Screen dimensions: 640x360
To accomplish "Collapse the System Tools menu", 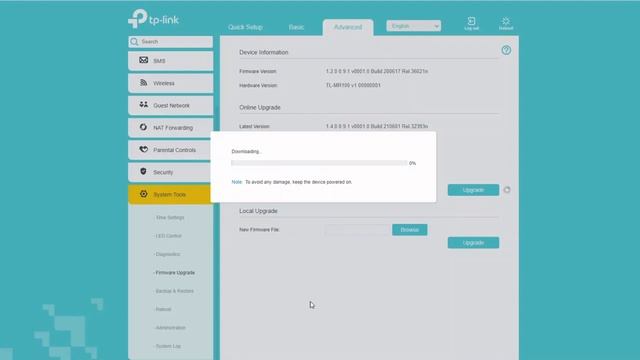I will (171, 194).
